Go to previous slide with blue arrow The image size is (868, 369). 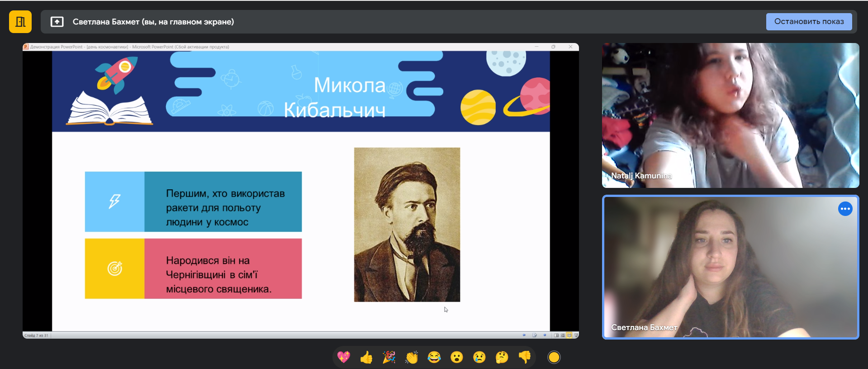524,335
